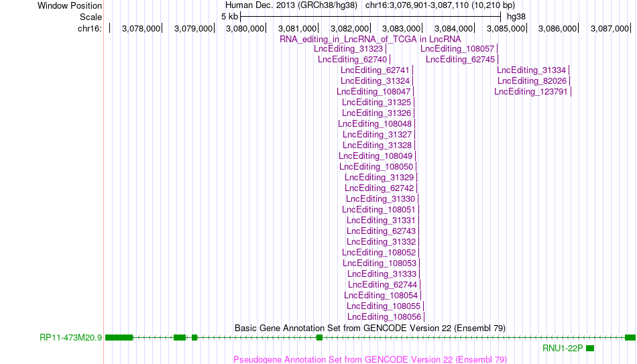Open the RNA_editing_in_LncRNA_of_TCGA track title

point(370,39)
